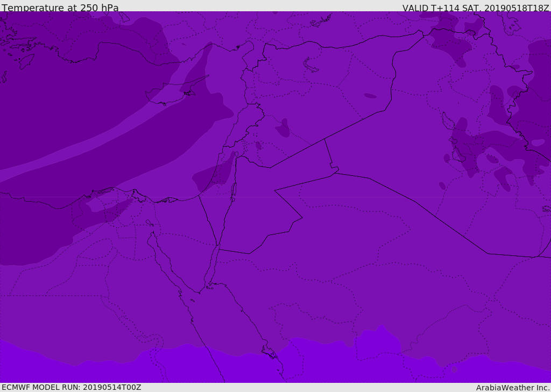The height and width of the screenshot is (392, 551).
Task: Click the VALID T+114 timestamp text
Action: [x=476, y=8]
